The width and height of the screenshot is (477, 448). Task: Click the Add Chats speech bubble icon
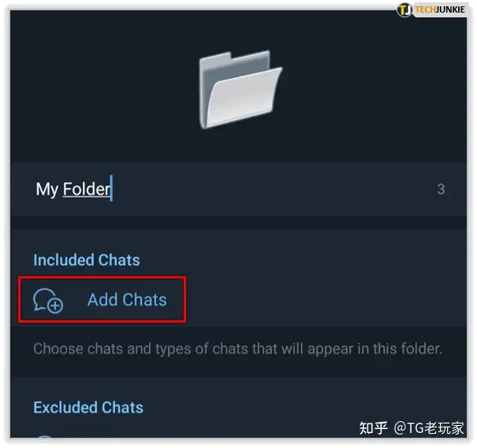[48, 301]
